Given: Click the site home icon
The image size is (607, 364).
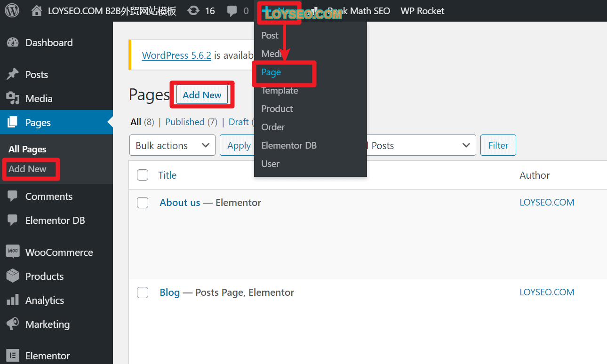Looking at the screenshot, I should [x=37, y=11].
